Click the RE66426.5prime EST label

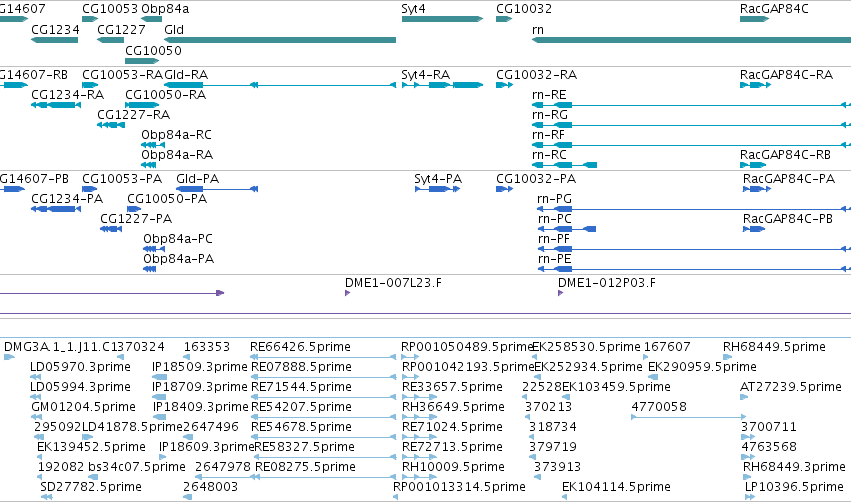pos(300,347)
